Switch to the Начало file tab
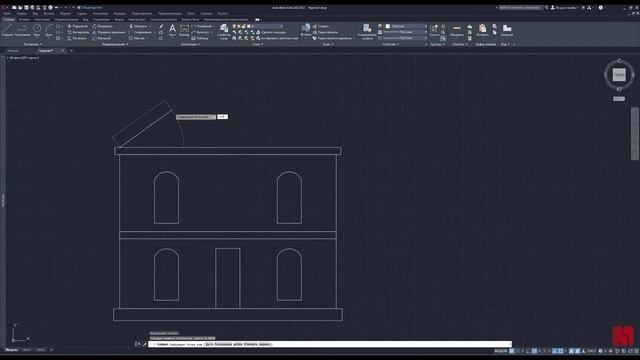Image resolution: width=640 pixels, height=360 pixels. point(13,51)
